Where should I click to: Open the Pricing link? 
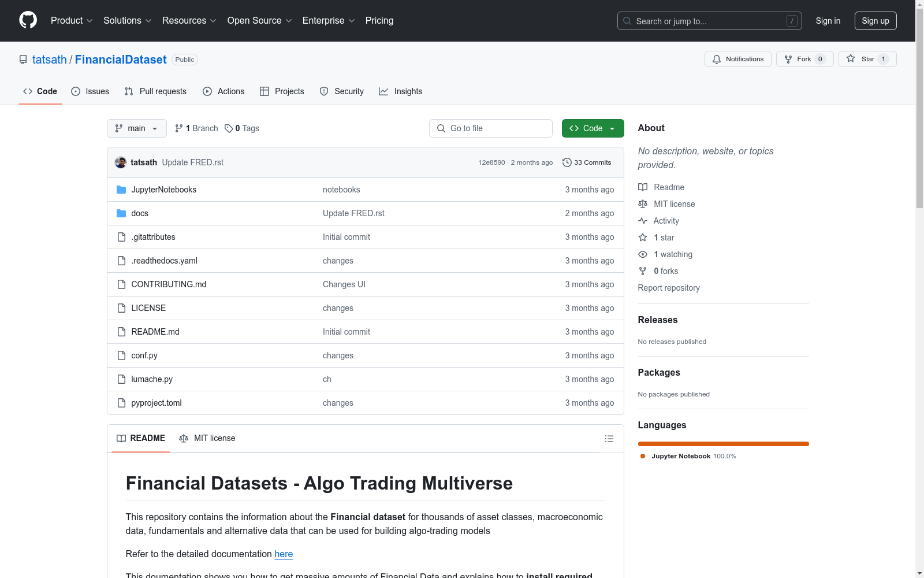[x=379, y=20]
